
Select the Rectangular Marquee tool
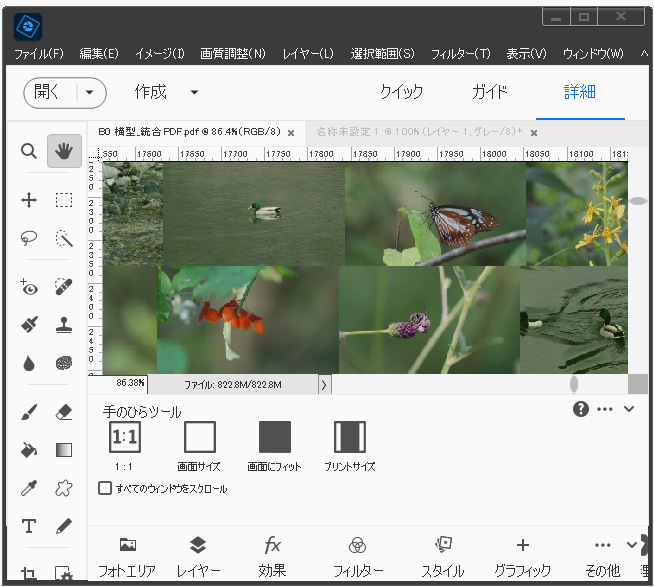pos(64,200)
